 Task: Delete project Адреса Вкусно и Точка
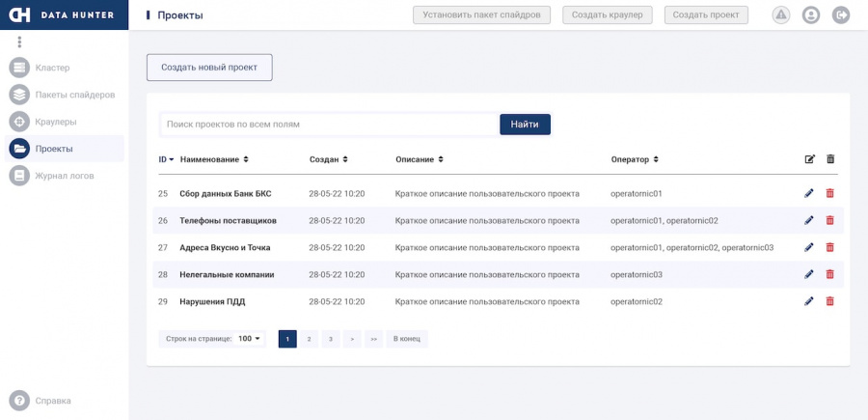click(829, 247)
